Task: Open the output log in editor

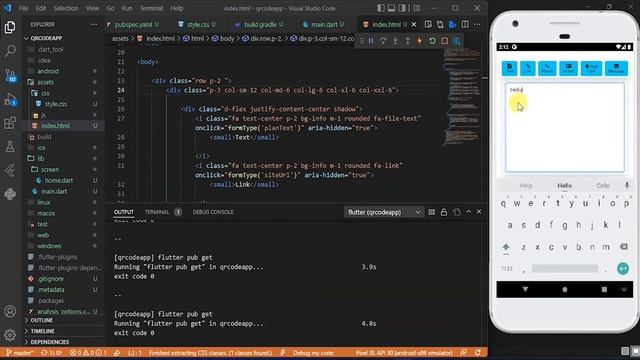Action: point(456,212)
